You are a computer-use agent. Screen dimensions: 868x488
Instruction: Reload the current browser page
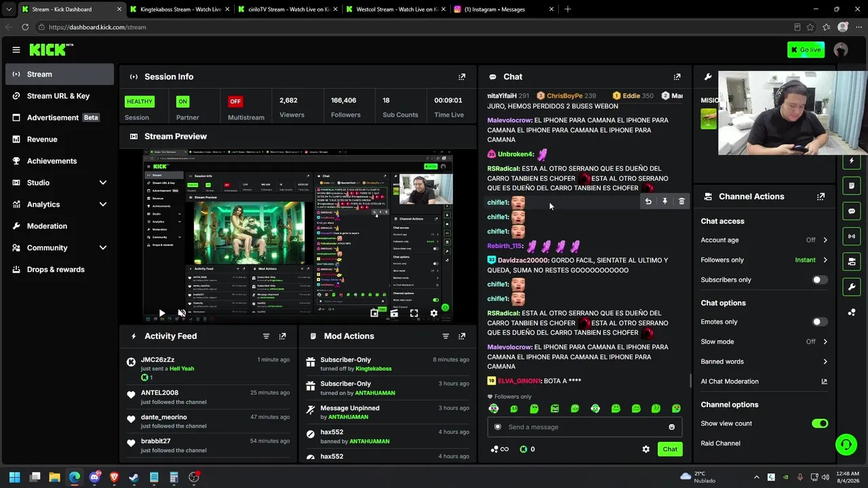[x=25, y=27]
